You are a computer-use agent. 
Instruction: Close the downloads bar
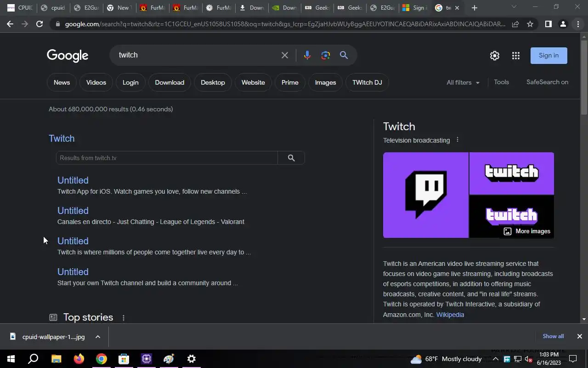580,336
